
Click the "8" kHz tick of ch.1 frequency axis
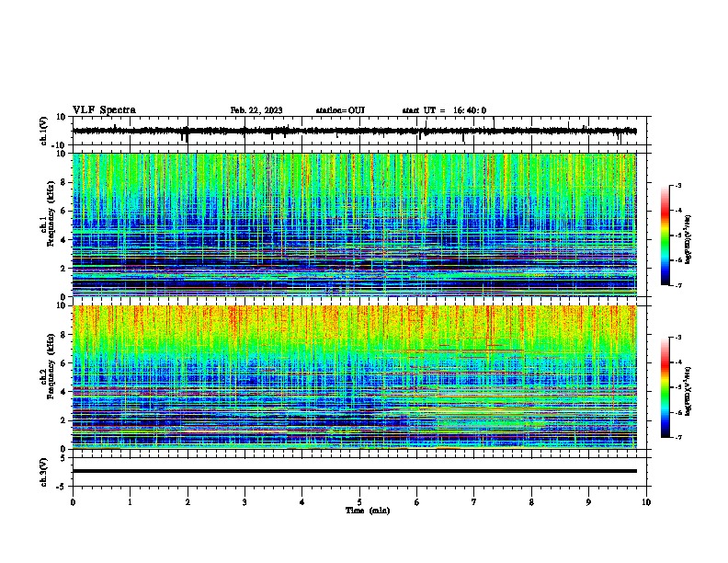(x=63, y=182)
